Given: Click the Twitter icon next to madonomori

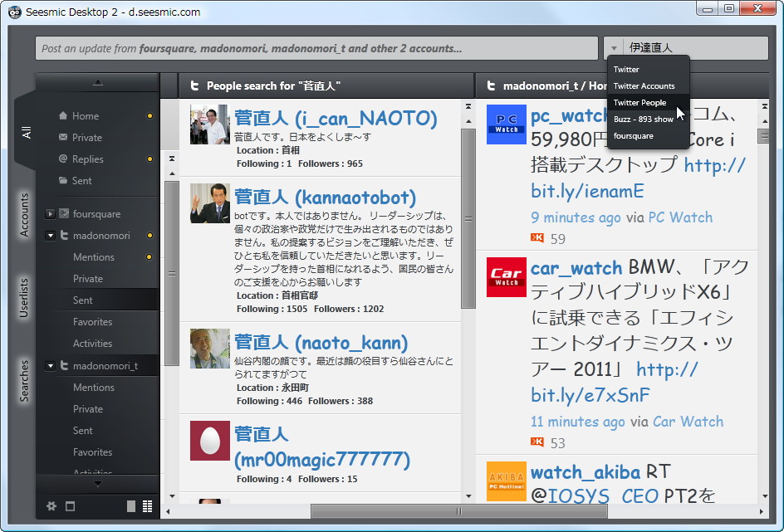Looking at the screenshot, I should coord(64,235).
